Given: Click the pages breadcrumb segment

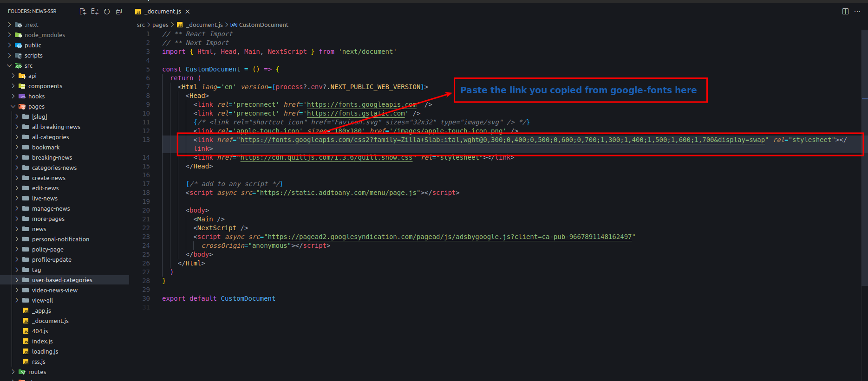Looking at the screenshot, I should pyautogui.click(x=160, y=25).
